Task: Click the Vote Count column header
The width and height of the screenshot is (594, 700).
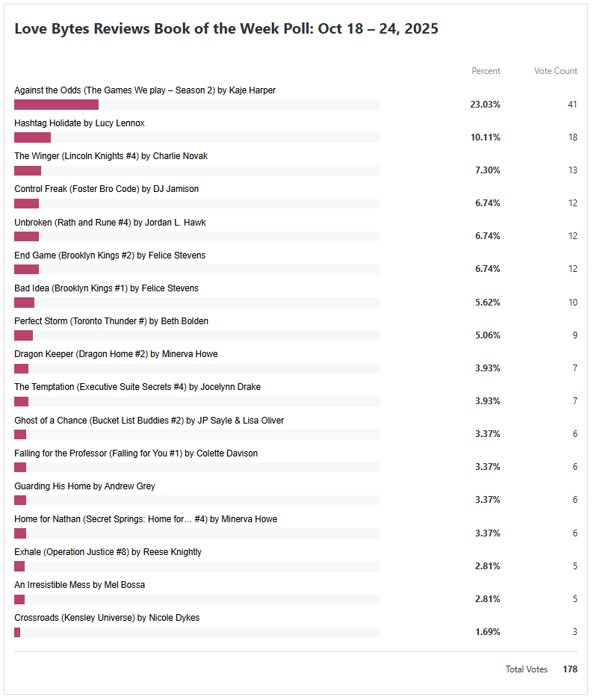Action: pyautogui.click(x=555, y=71)
